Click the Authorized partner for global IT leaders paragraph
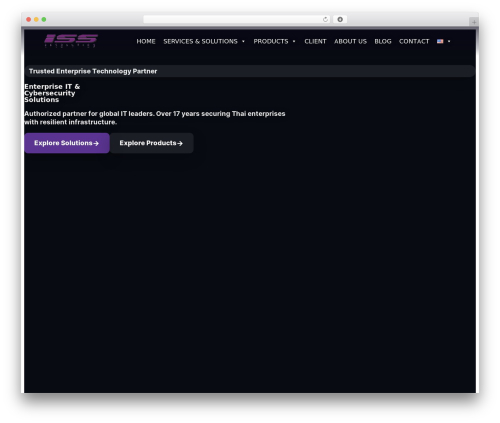 [155, 118]
